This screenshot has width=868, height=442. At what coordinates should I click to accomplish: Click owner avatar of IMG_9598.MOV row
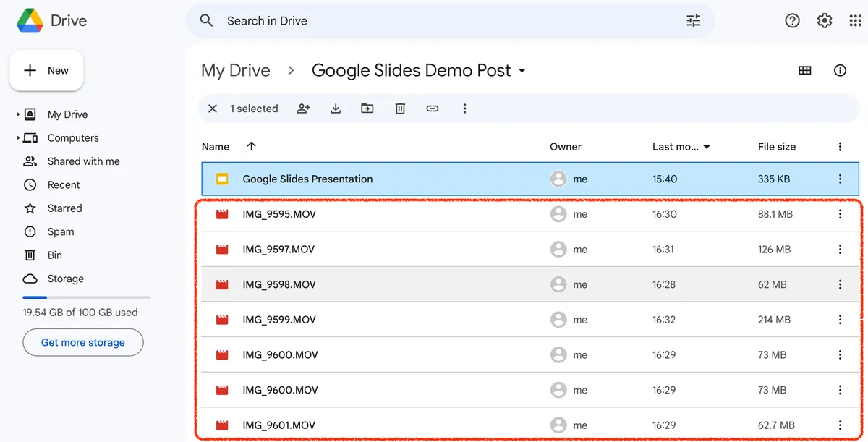coord(558,284)
